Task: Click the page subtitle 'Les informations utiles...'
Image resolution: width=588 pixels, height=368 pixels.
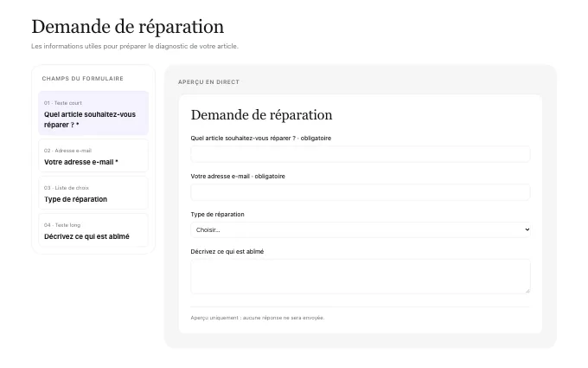Action: [135, 46]
